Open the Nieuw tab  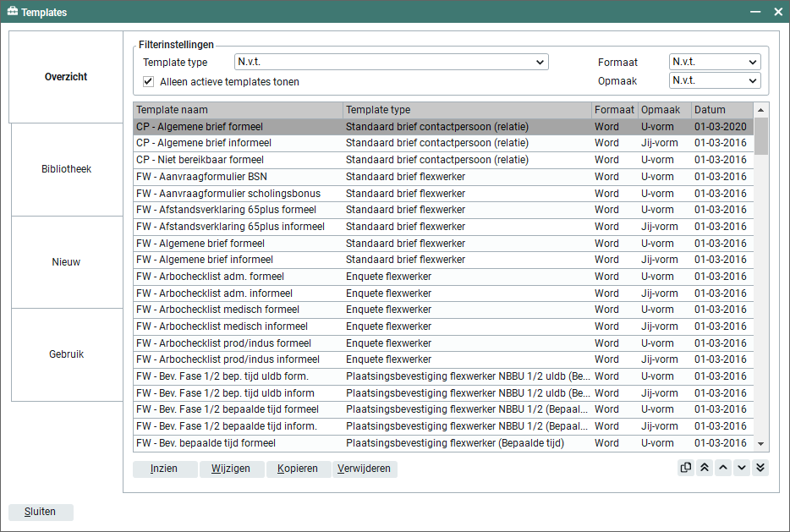[66, 262]
